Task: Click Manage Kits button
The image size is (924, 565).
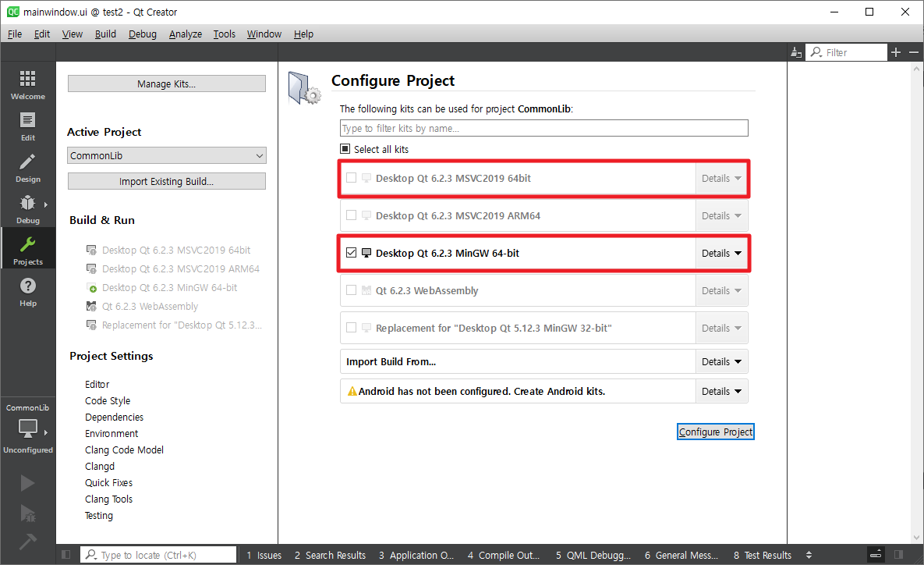Action: (167, 84)
